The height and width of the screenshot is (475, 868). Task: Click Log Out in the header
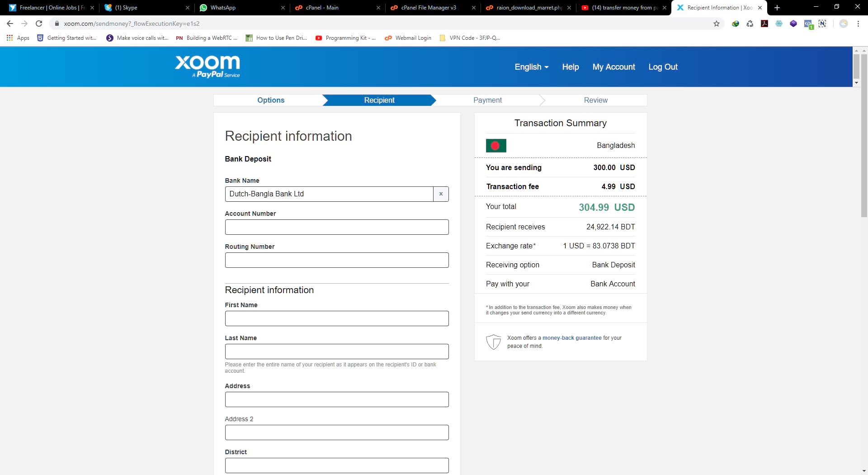(663, 67)
